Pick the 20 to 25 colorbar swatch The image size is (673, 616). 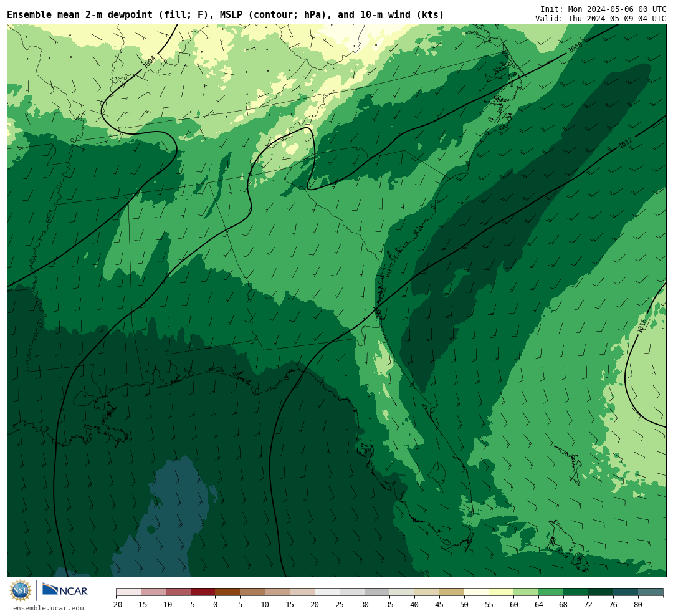tap(327, 592)
